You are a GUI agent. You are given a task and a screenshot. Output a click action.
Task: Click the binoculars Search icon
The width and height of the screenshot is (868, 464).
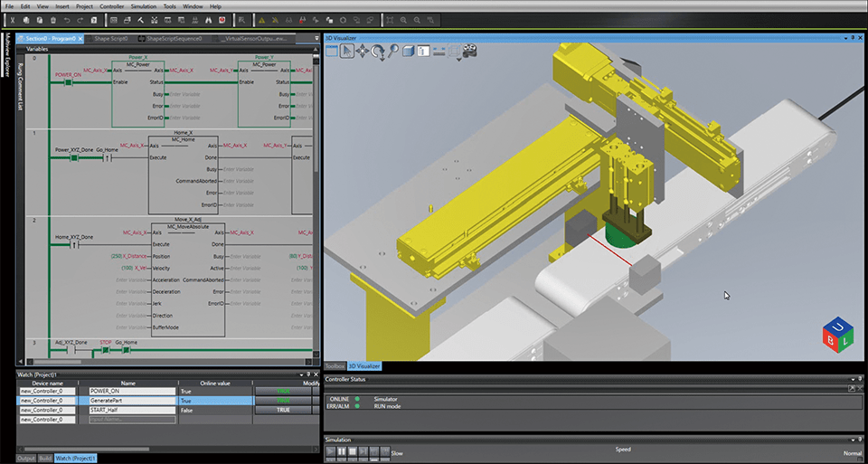coord(209,20)
